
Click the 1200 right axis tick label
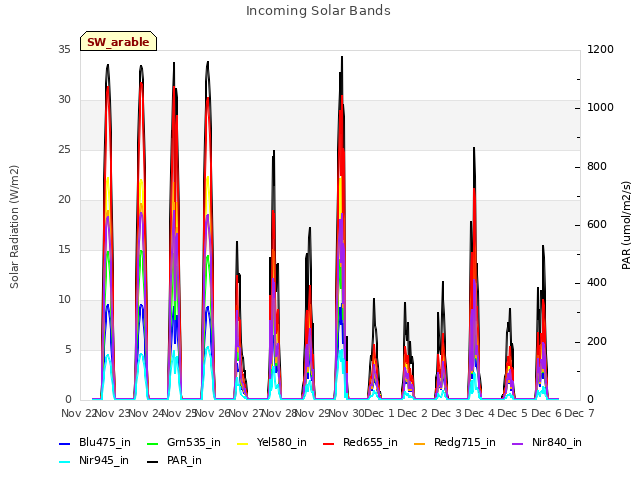coord(600,49)
